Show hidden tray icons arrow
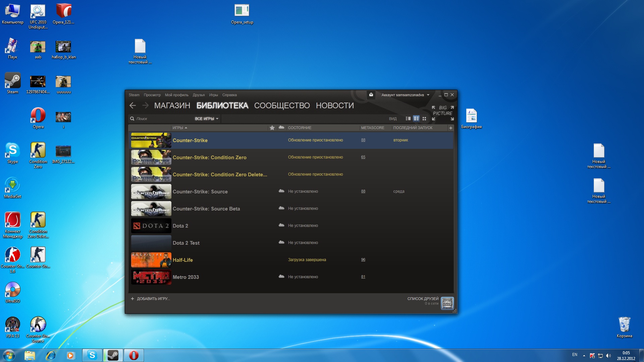 click(584, 356)
